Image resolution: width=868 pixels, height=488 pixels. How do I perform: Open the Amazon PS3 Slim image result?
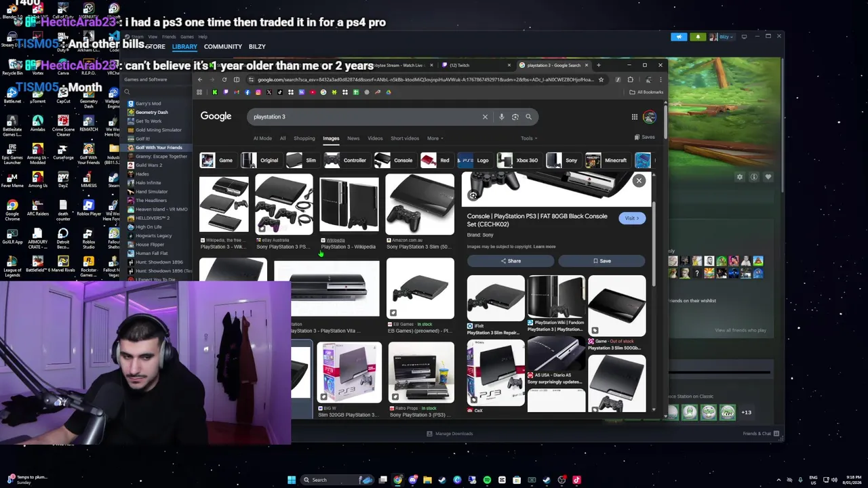420,203
